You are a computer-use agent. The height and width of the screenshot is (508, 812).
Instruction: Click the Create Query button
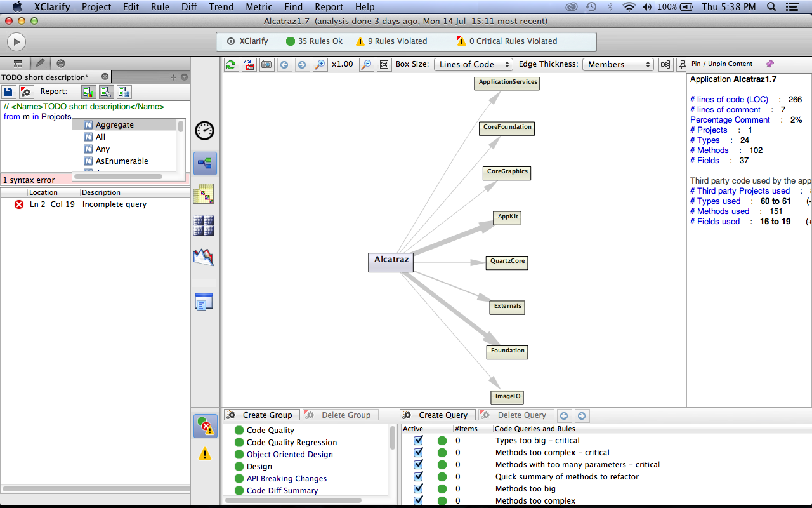[x=437, y=415]
